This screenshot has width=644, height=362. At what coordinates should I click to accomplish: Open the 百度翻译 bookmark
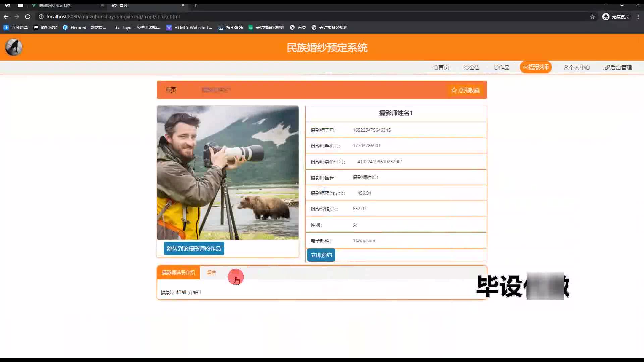tap(15, 27)
